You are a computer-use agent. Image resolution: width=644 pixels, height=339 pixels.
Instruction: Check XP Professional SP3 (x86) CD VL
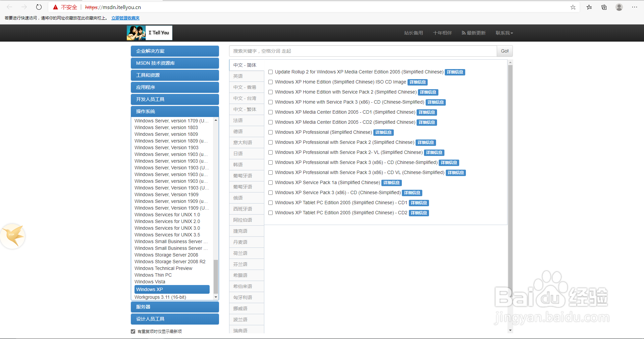270,173
